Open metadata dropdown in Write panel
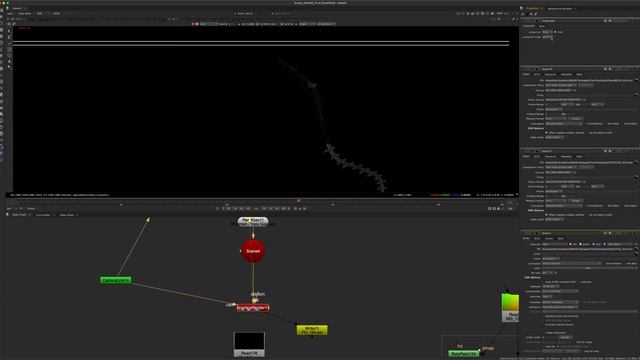This screenshot has height=360, width=640. pos(560,302)
